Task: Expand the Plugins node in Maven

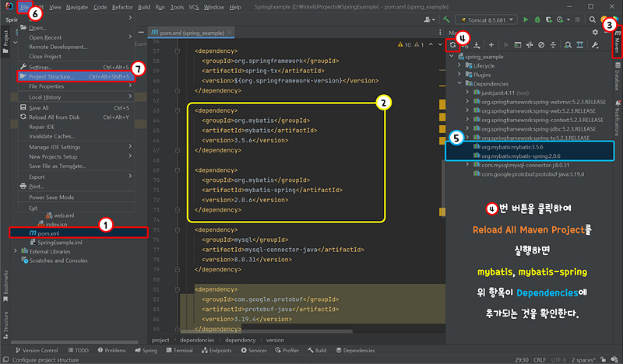Action: pyautogui.click(x=459, y=75)
